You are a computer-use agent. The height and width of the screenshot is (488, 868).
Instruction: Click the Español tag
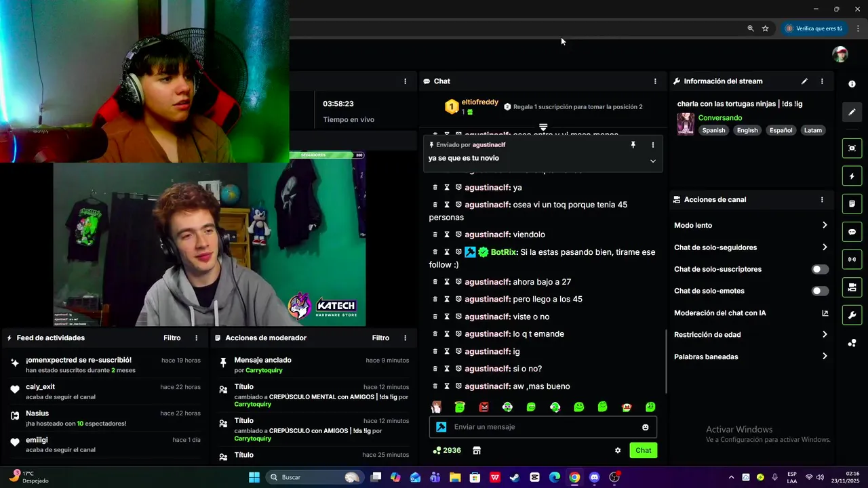tap(781, 130)
